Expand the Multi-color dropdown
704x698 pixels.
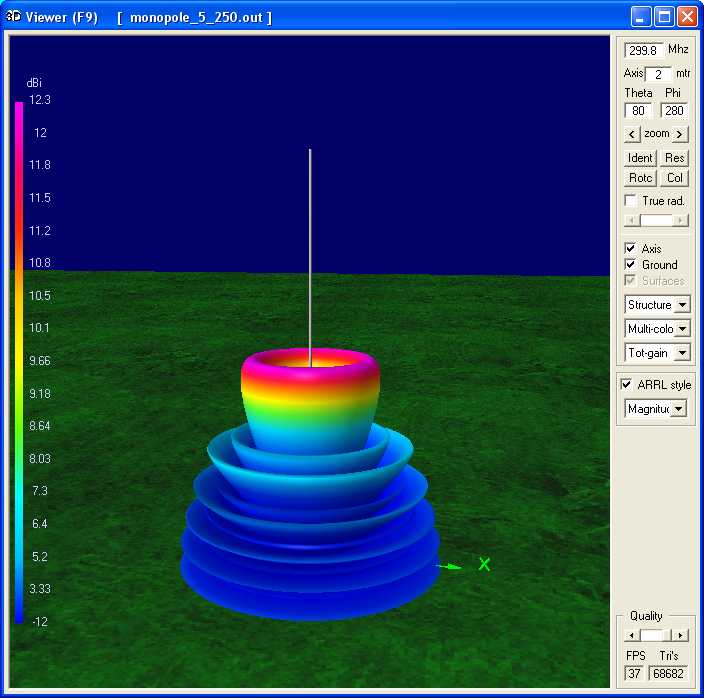click(683, 329)
